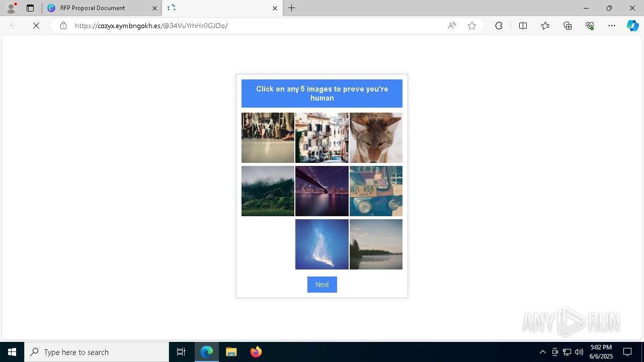Select the address bar URL
This screenshot has width=644, height=362.
151,26
